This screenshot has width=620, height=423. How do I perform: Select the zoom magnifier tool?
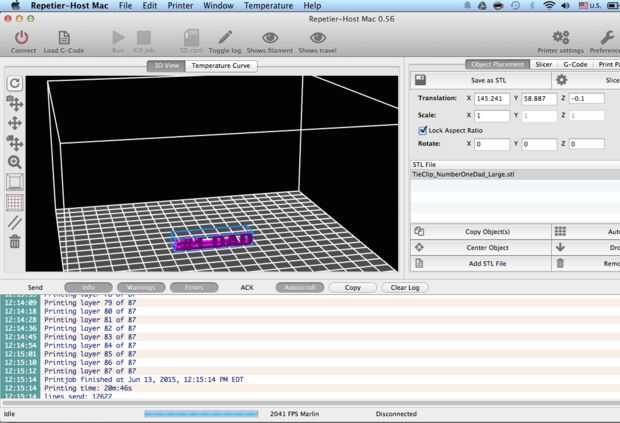pos(15,162)
